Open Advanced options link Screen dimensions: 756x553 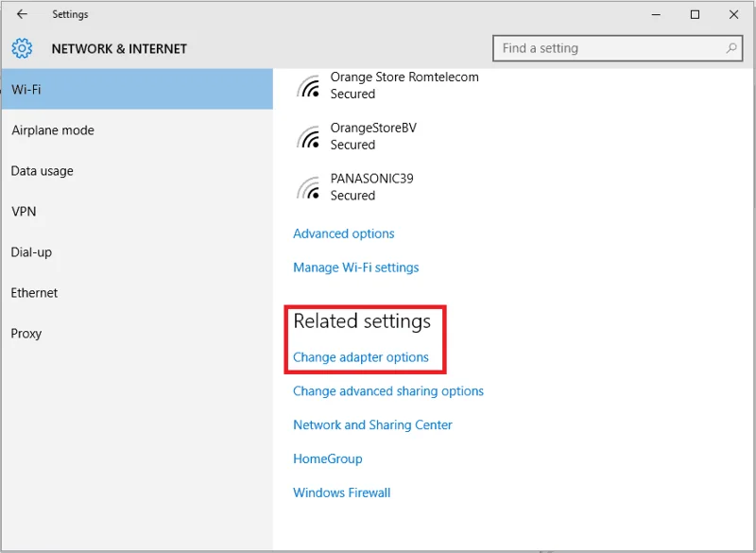click(344, 233)
